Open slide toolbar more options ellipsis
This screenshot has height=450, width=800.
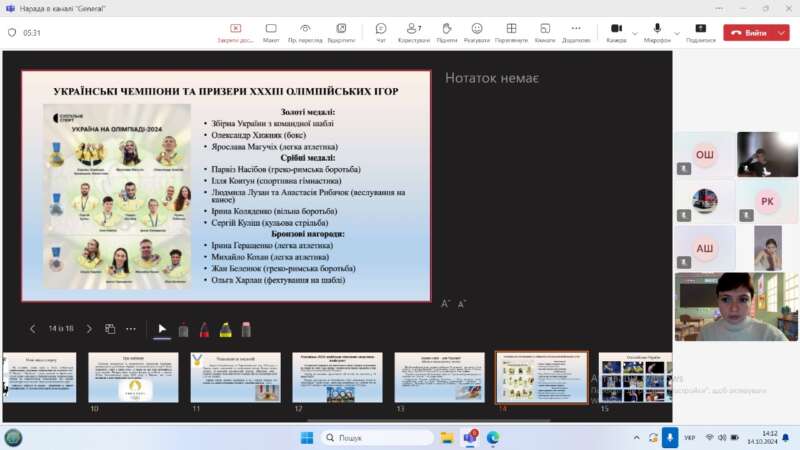pos(131,329)
